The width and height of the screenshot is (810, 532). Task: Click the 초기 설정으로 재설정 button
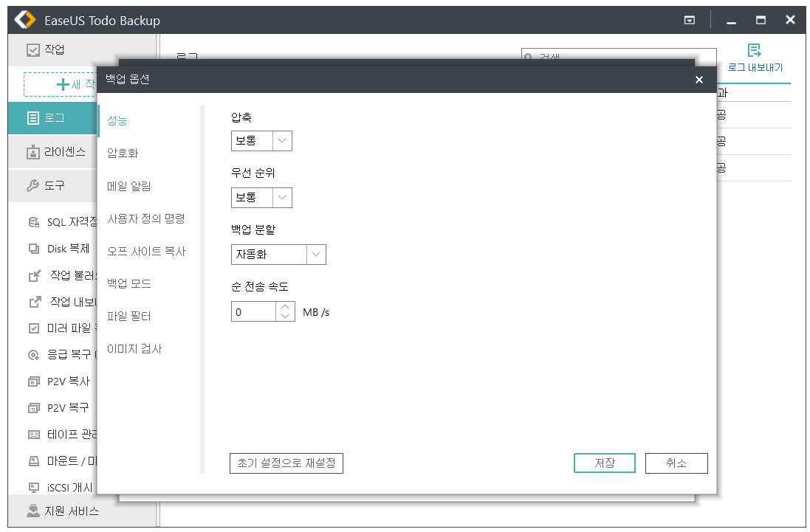(286, 463)
